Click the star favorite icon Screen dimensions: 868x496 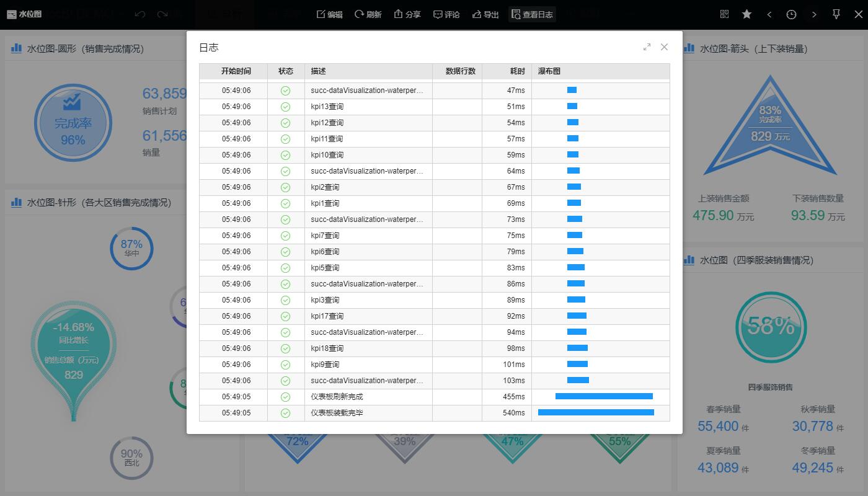(x=746, y=14)
